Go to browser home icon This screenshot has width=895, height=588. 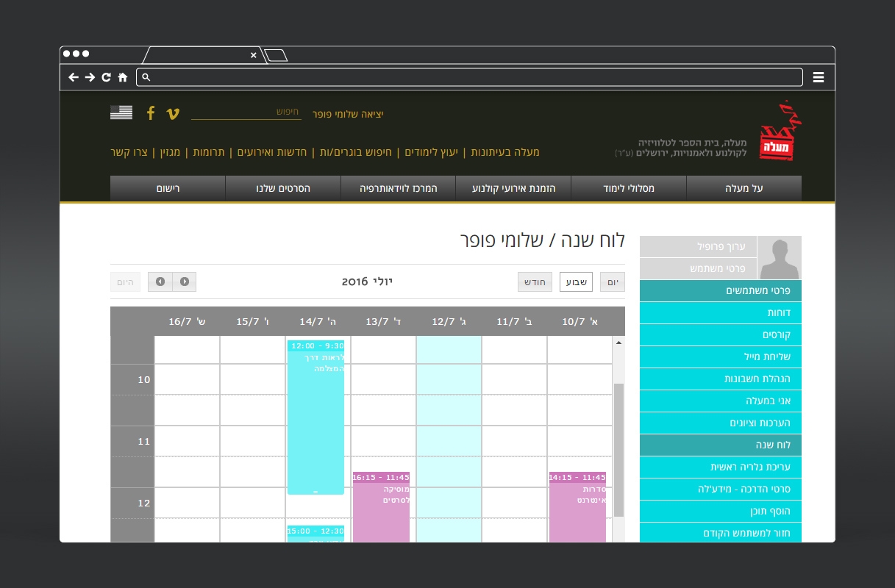tap(123, 77)
